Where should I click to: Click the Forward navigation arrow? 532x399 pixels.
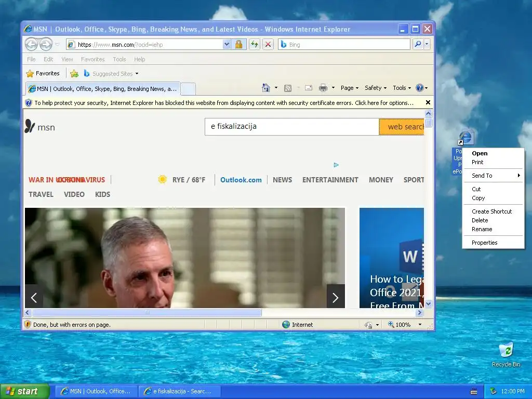(46, 44)
